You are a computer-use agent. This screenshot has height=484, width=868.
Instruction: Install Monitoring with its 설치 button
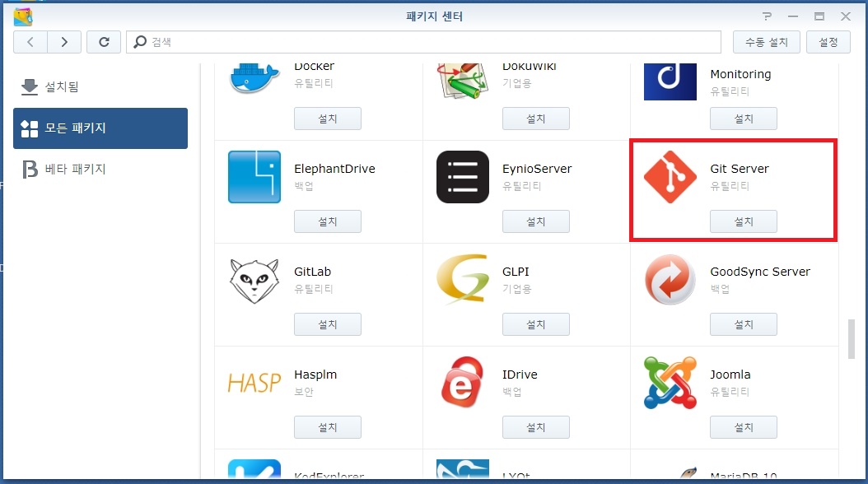pyautogui.click(x=744, y=119)
